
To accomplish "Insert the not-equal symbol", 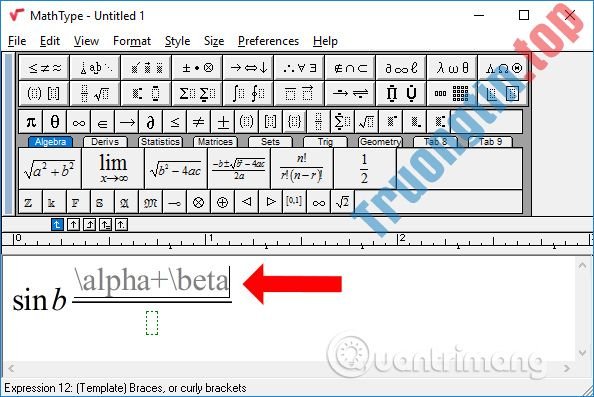I will tap(199, 122).
